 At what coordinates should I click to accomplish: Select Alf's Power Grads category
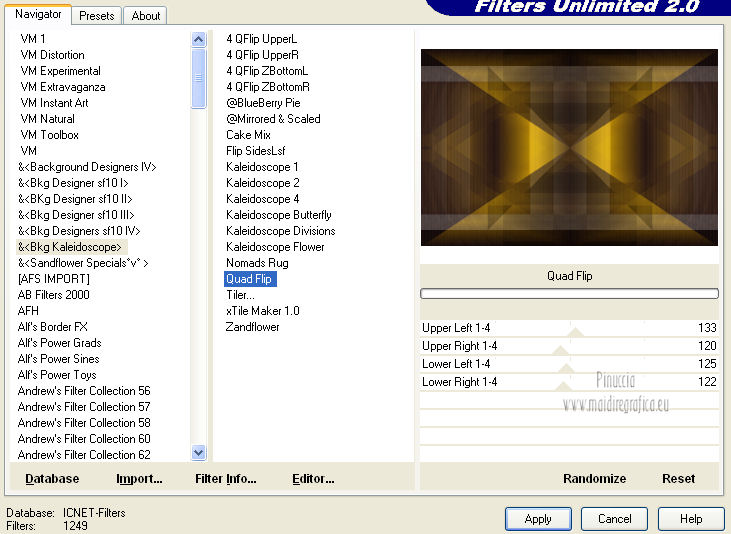coord(60,343)
